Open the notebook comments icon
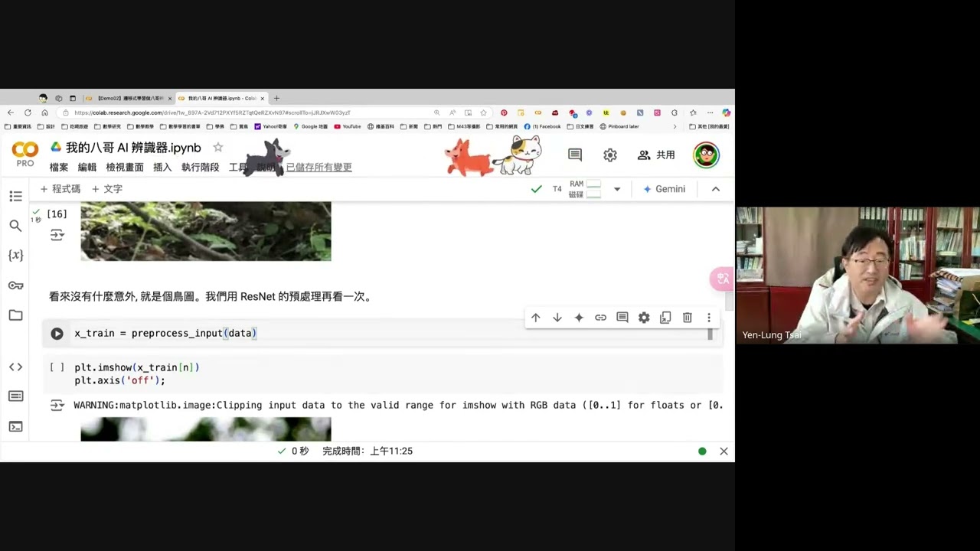Image resolution: width=980 pixels, height=551 pixels. [x=575, y=155]
